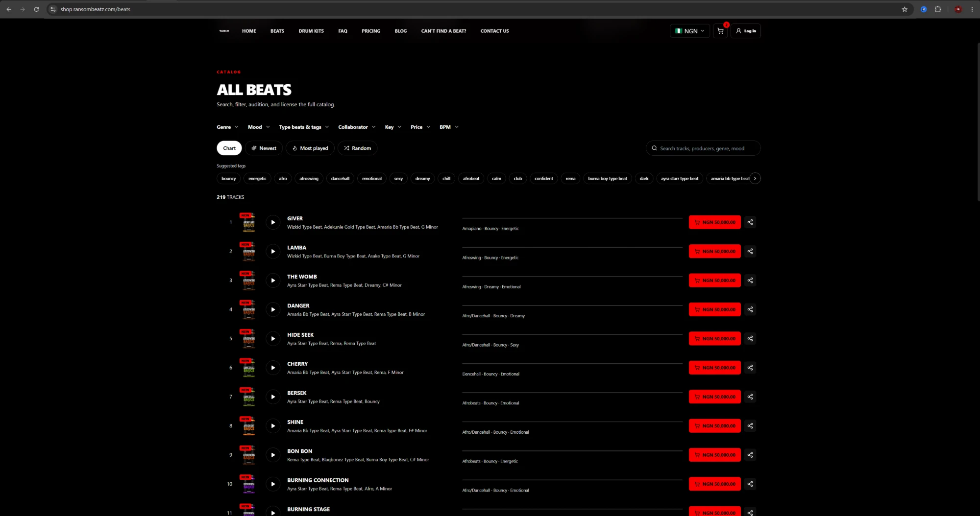Viewport: 980px width, 516px height.
Task: Share the SHINE track
Action: [750, 426]
